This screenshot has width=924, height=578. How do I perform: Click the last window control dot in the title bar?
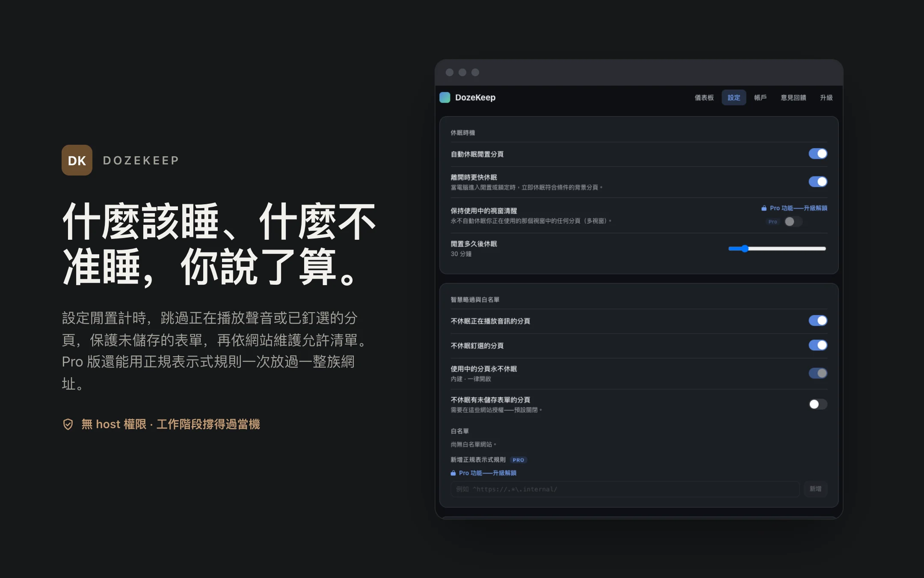pyautogui.click(x=475, y=72)
